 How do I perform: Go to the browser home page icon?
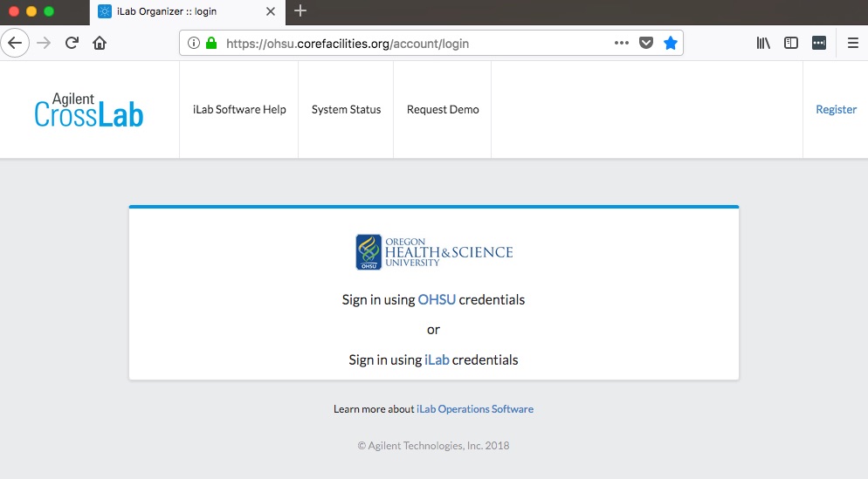click(100, 43)
